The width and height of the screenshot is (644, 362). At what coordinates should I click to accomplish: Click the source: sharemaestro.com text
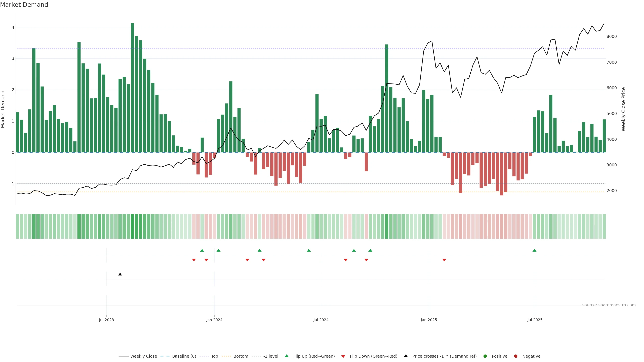pos(609,305)
